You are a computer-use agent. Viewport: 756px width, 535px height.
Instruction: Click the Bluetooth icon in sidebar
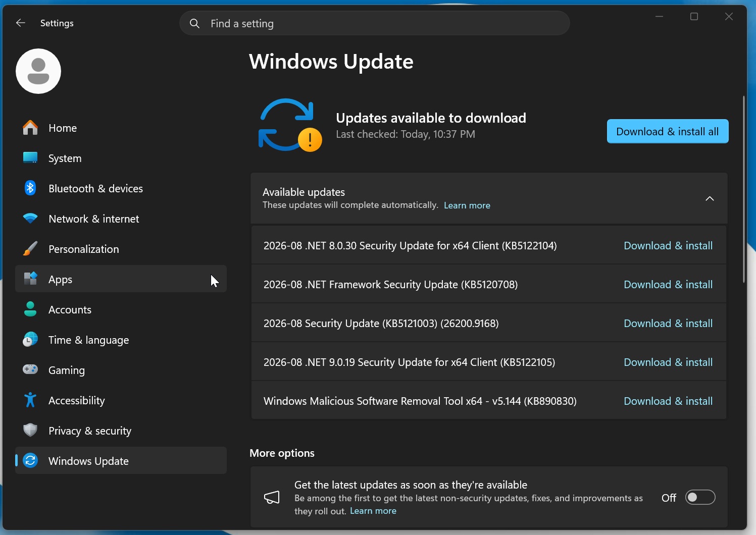pos(30,188)
